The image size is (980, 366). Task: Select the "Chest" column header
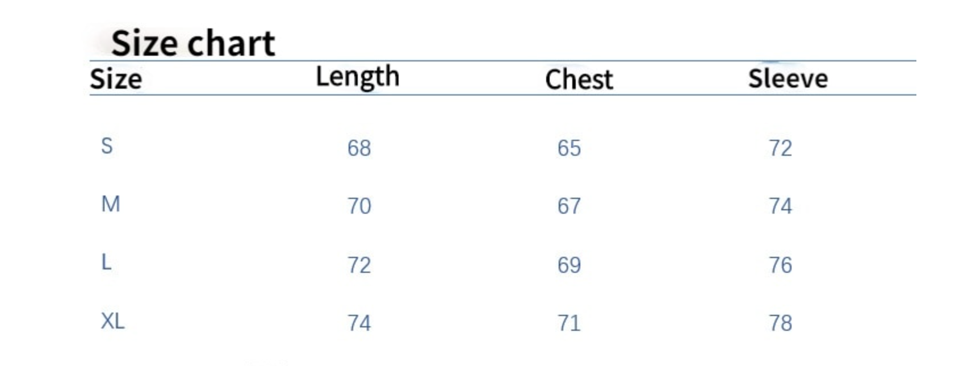[579, 80]
